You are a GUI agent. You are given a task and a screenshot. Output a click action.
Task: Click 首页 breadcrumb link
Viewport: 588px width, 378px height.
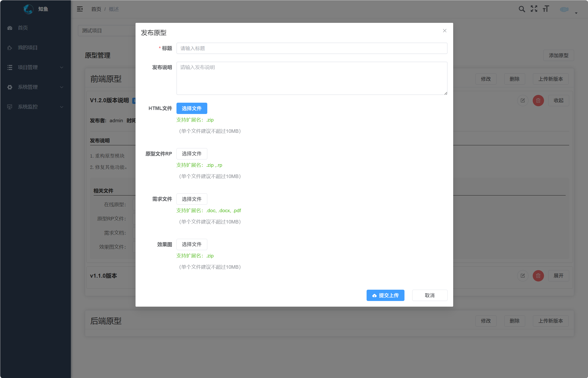click(x=96, y=9)
